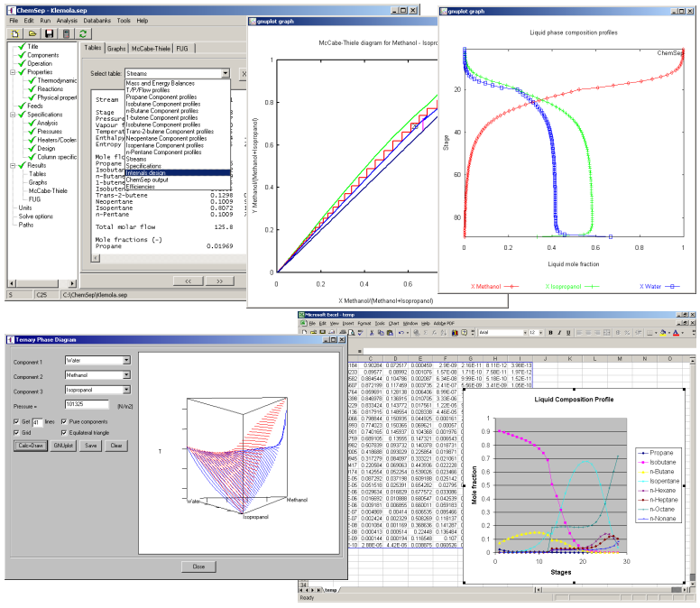Click the tree panel horizontal scrollbar right arrow
Viewport: 700px width, 608px height.
pos(72,283)
